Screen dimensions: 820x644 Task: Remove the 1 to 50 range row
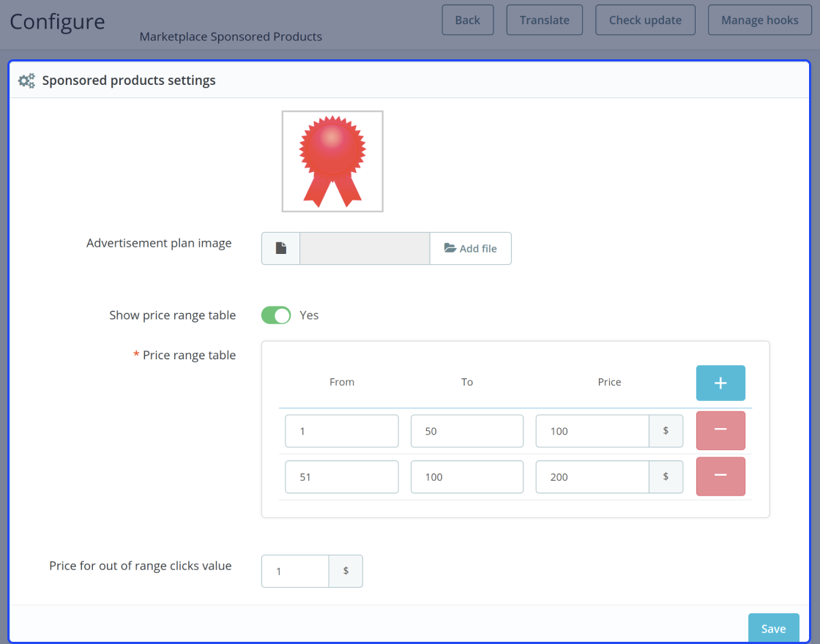coord(720,430)
